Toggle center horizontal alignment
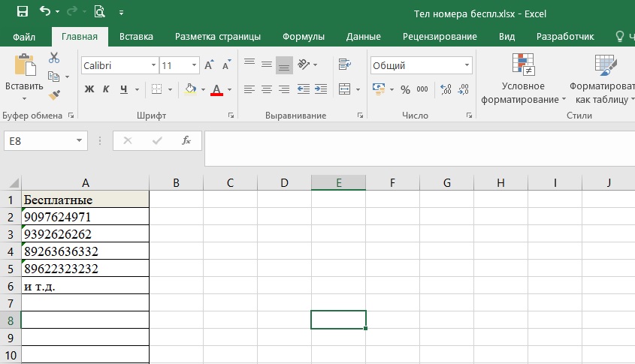 pos(266,89)
